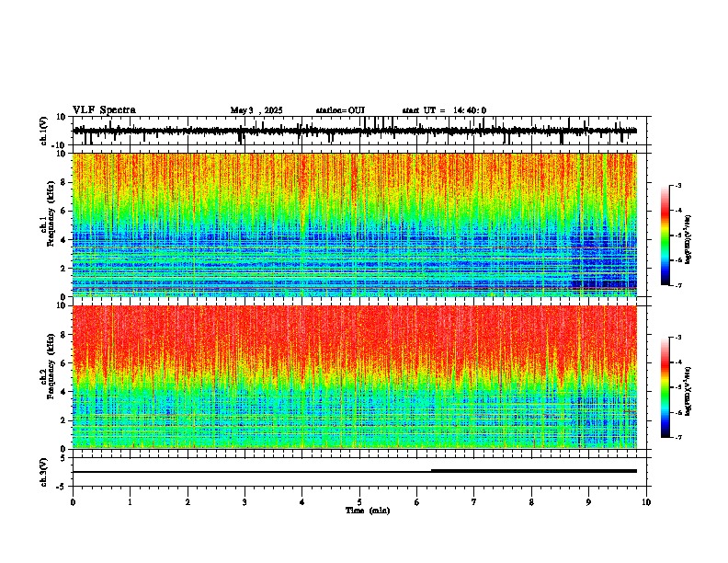Click time axis tick label "9"
The image size is (728, 563).
pos(588,502)
